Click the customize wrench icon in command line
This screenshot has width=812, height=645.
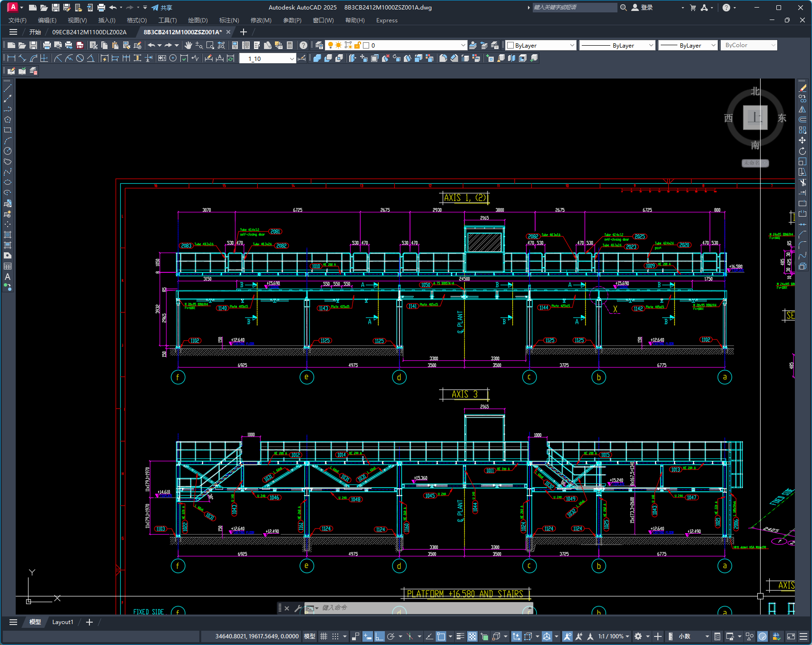[x=298, y=608]
